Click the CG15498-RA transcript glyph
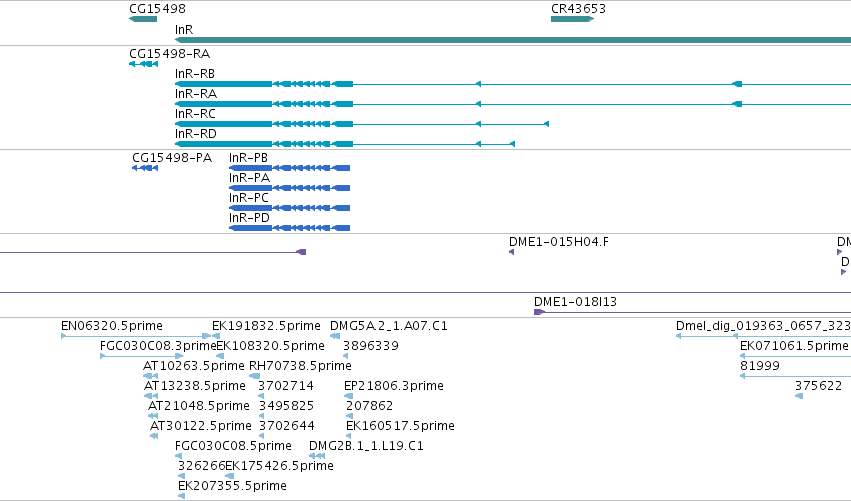Viewport: 851px width, 501px height. click(143, 64)
